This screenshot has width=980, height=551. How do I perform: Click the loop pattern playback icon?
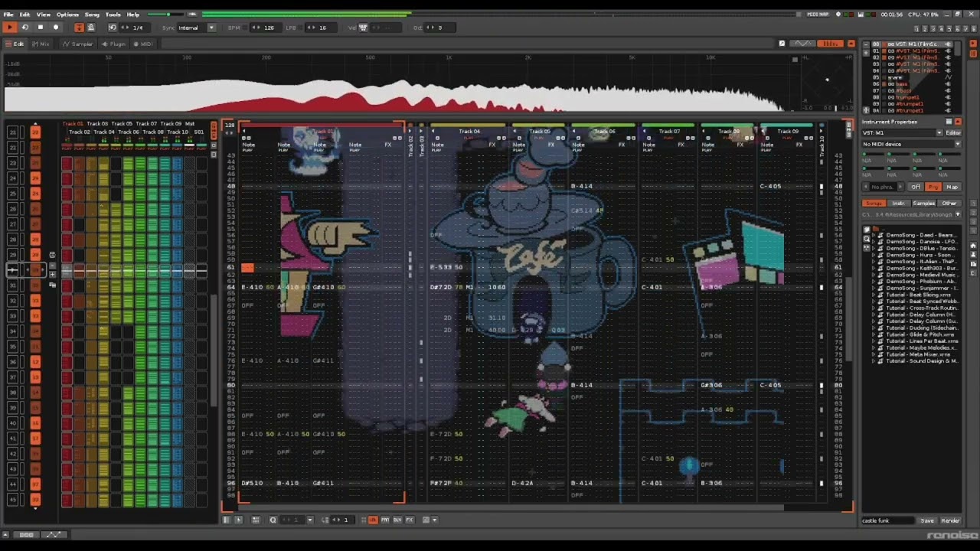point(25,28)
